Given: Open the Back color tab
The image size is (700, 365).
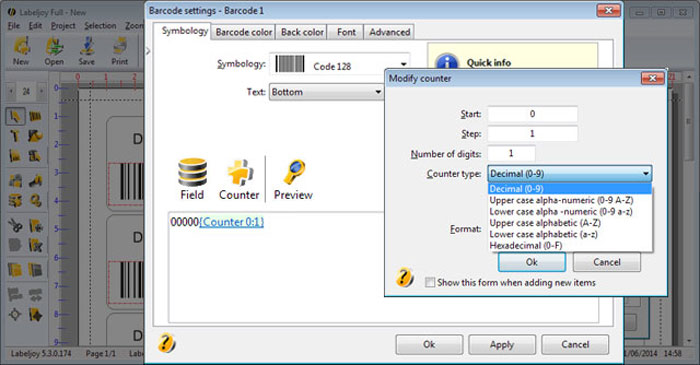Looking at the screenshot, I should (x=302, y=32).
